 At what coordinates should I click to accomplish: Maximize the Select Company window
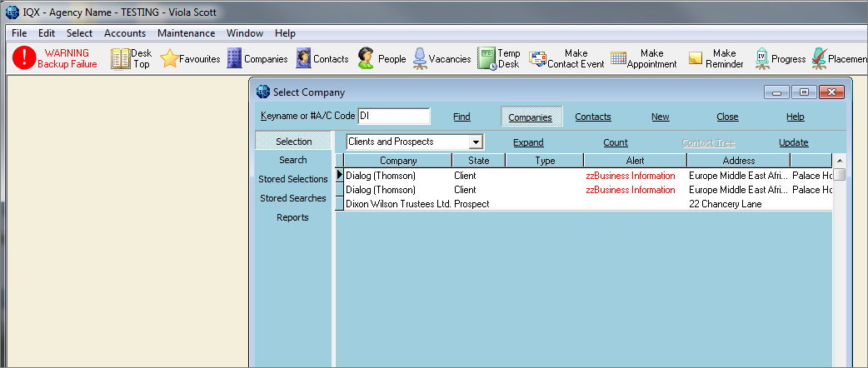coord(804,92)
